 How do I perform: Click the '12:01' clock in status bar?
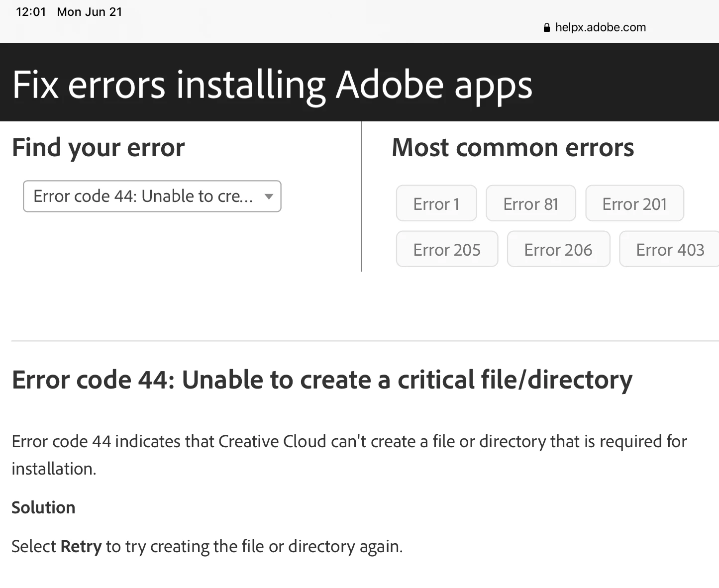click(31, 12)
